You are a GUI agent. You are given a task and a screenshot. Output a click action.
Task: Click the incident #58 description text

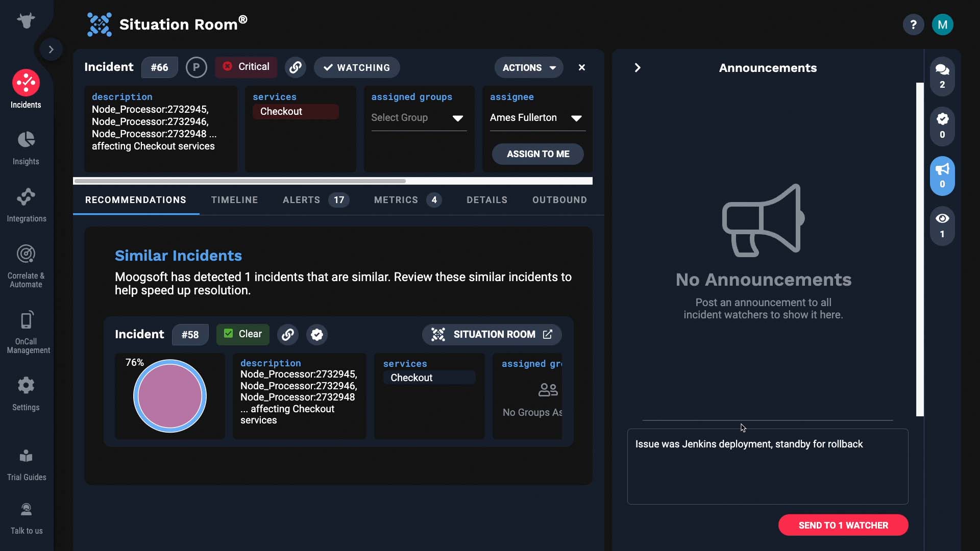(299, 397)
